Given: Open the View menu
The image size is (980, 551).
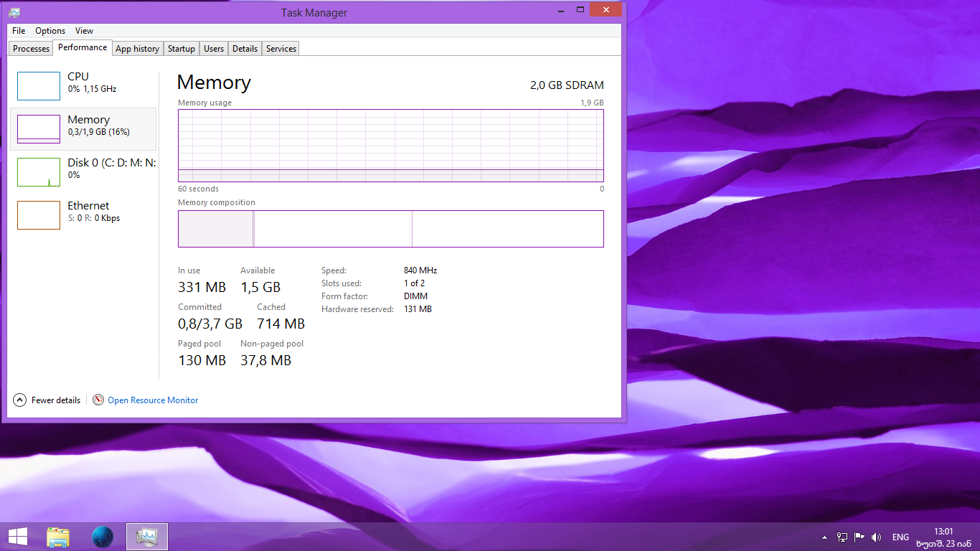Looking at the screenshot, I should (x=84, y=30).
